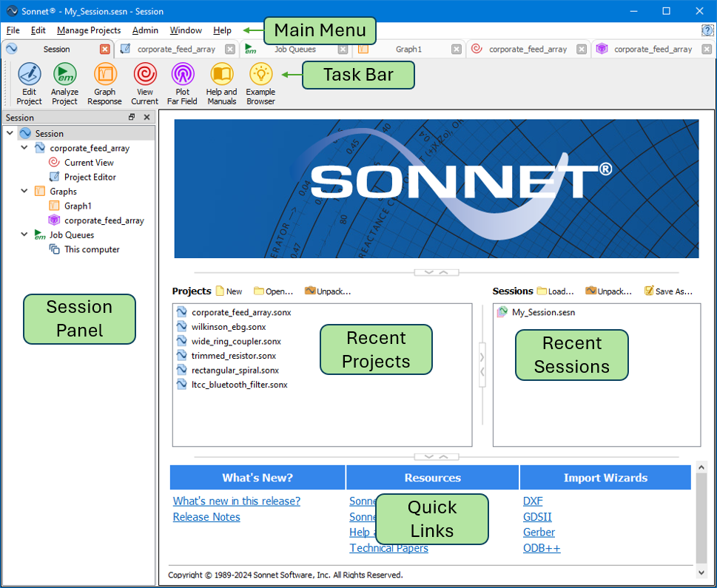Select corporate_feed_array.sonx in recent projects
717x588 pixels.
(241, 312)
